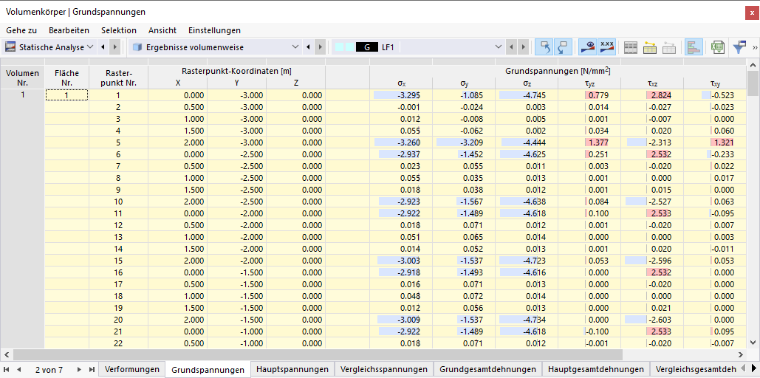The image size is (760, 378).
Task: Switch to the Verformungen tab
Action: pos(132,369)
